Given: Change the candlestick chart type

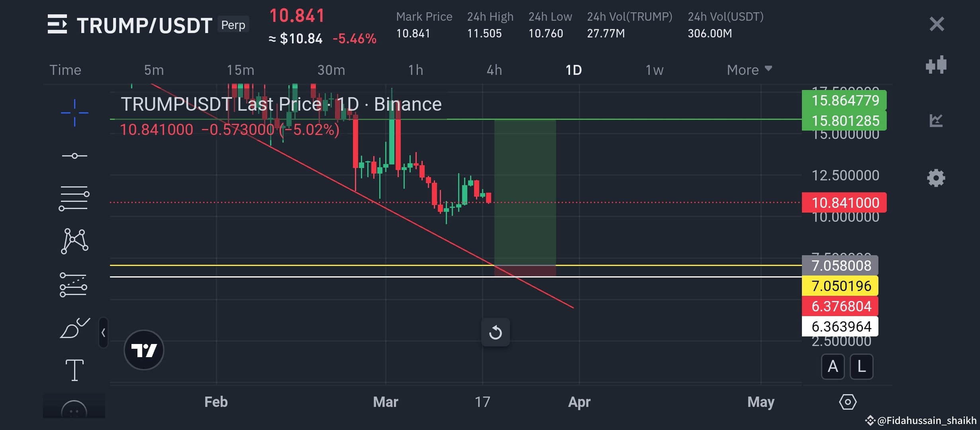Looking at the screenshot, I should pyautogui.click(x=936, y=64).
